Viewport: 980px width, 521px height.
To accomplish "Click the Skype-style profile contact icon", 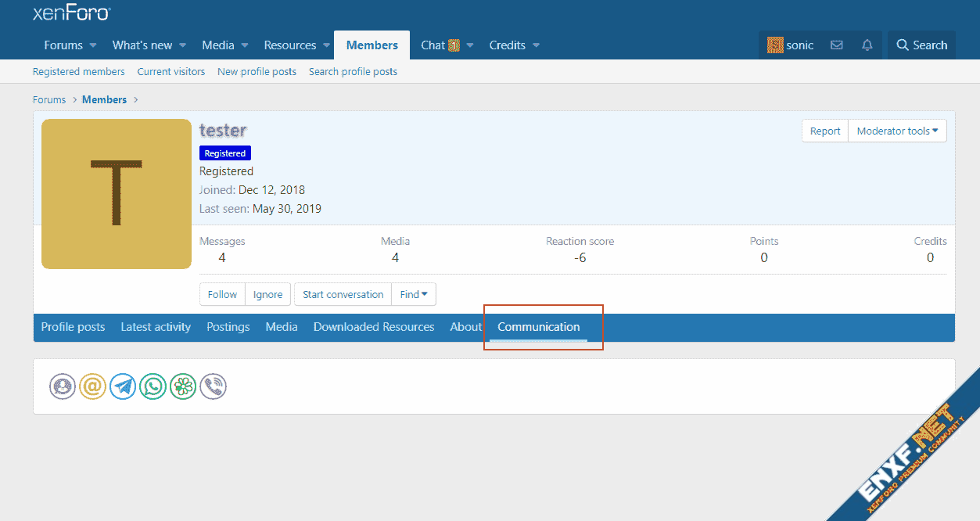I will pyautogui.click(x=63, y=386).
